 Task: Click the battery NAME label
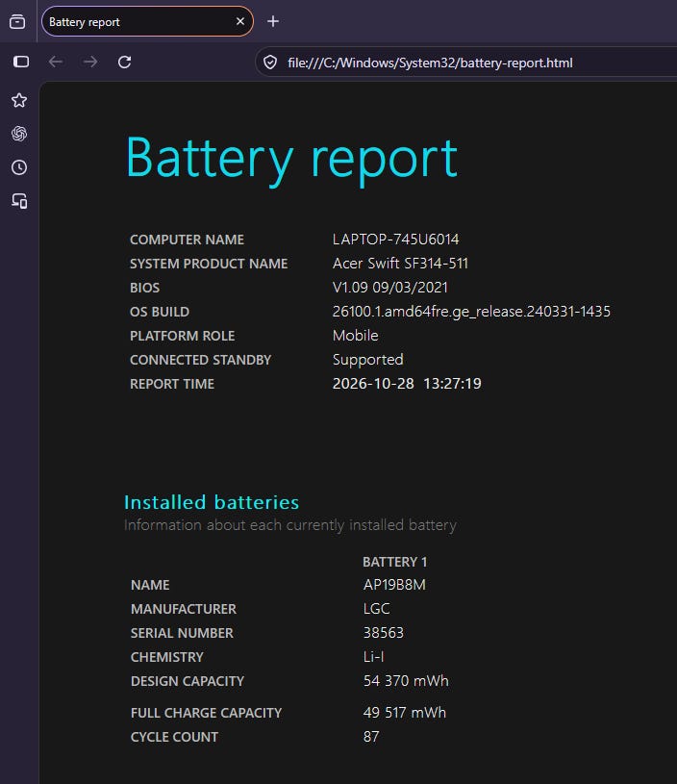(x=150, y=585)
